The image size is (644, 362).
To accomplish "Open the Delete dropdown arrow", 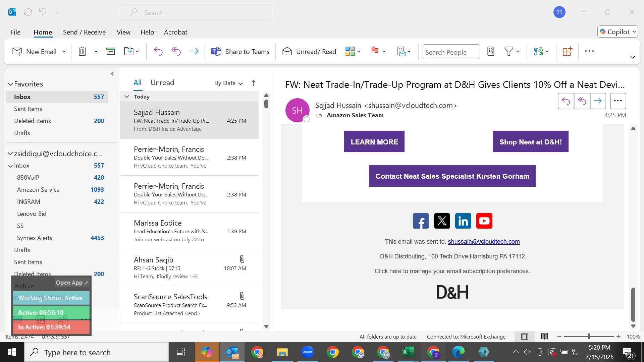I will (x=96, y=52).
